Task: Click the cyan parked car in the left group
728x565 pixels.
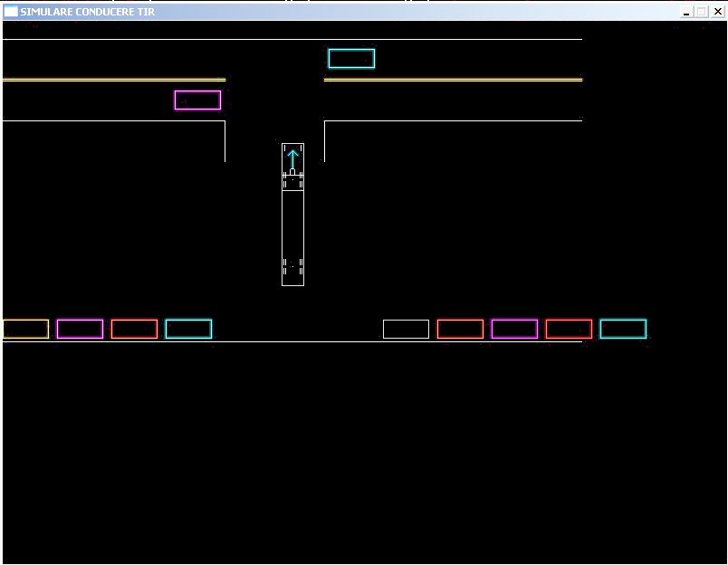Action: pyautogui.click(x=188, y=330)
